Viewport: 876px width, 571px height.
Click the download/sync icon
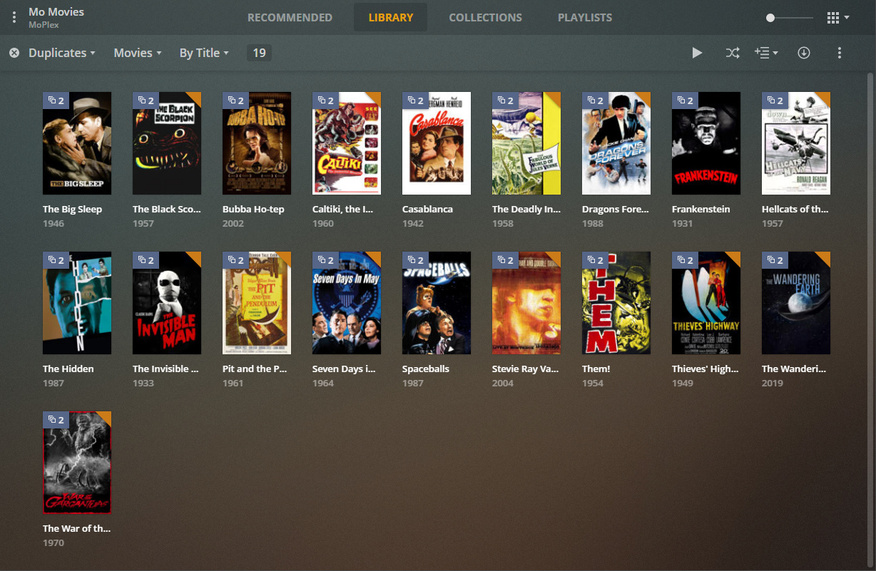pos(803,53)
